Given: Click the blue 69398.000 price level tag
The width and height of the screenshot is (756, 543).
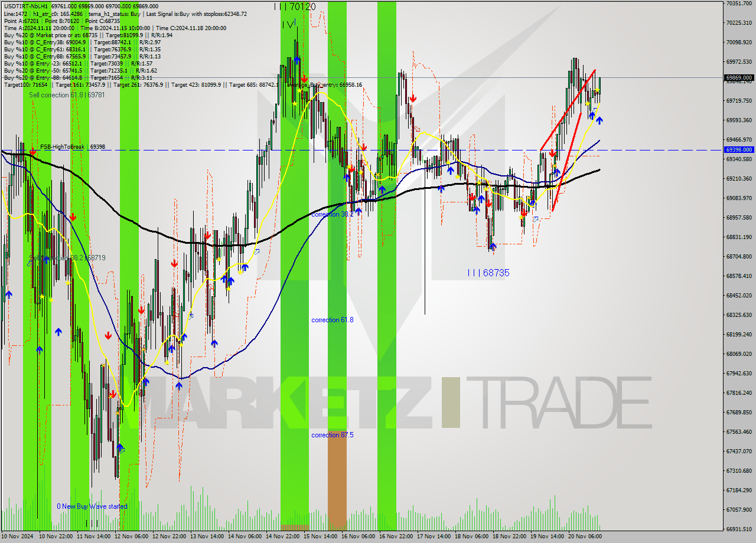Looking at the screenshot, I should click(739, 150).
